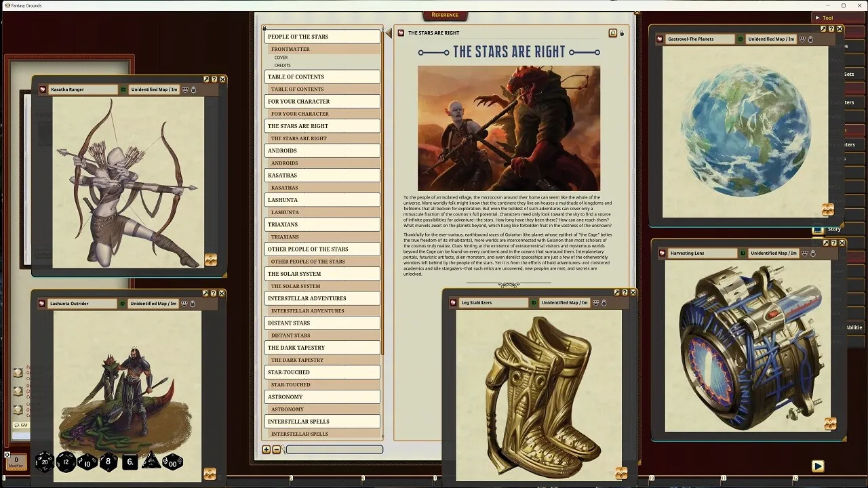The width and height of the screenshot is (868, 488).
Task: Collapse all index entries with minus button
Action: point(277,449)
